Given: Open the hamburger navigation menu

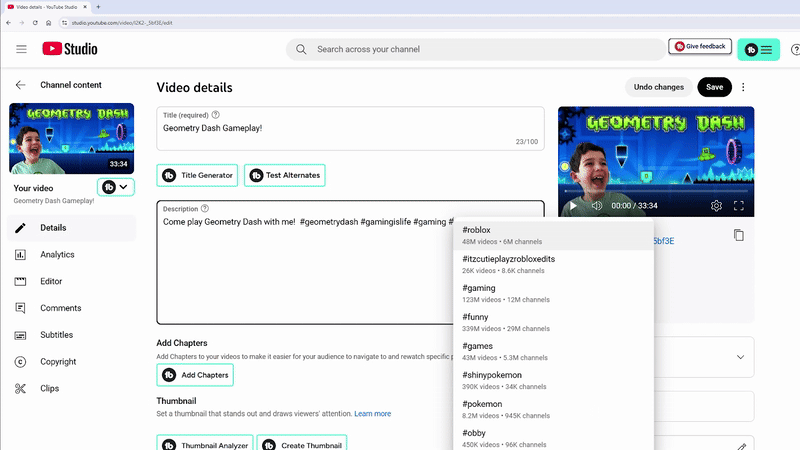Looking at the screenshot, I should (x=21, y=49).
